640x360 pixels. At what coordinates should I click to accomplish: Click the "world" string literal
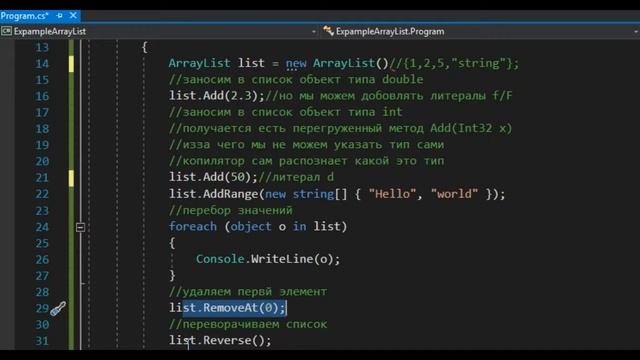tap(454, 193)
